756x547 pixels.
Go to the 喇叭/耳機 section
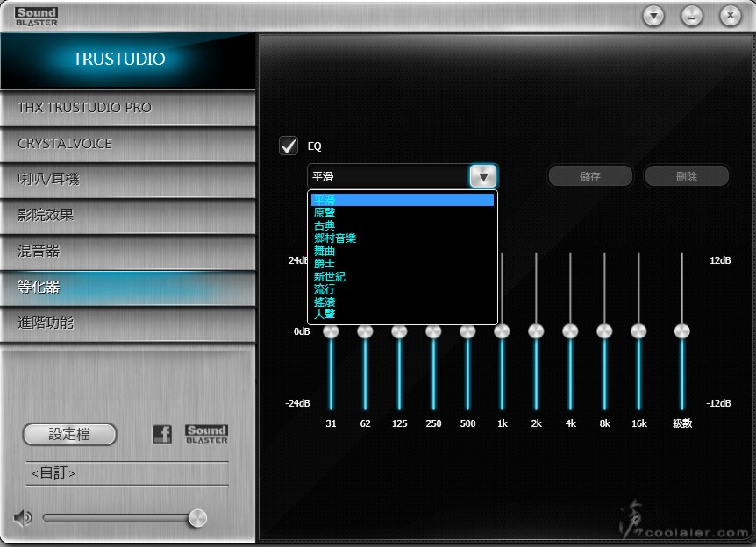(128, 180)
